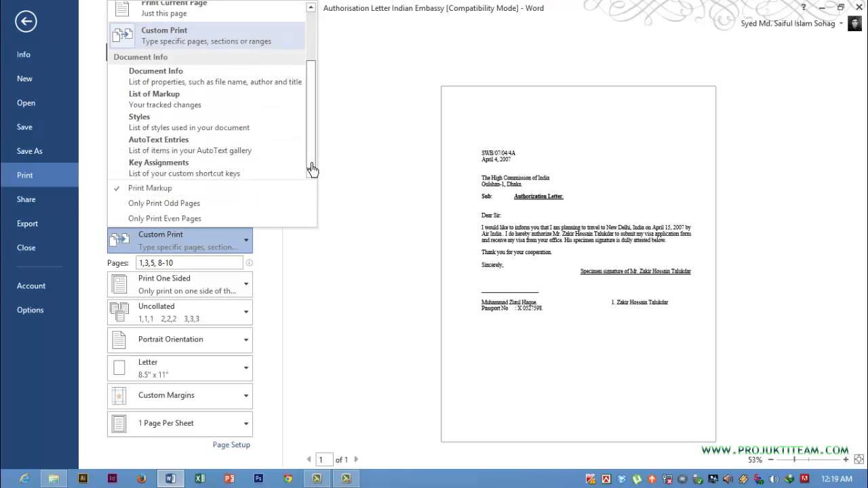Go to the next preview page

[x=357, y=460]
